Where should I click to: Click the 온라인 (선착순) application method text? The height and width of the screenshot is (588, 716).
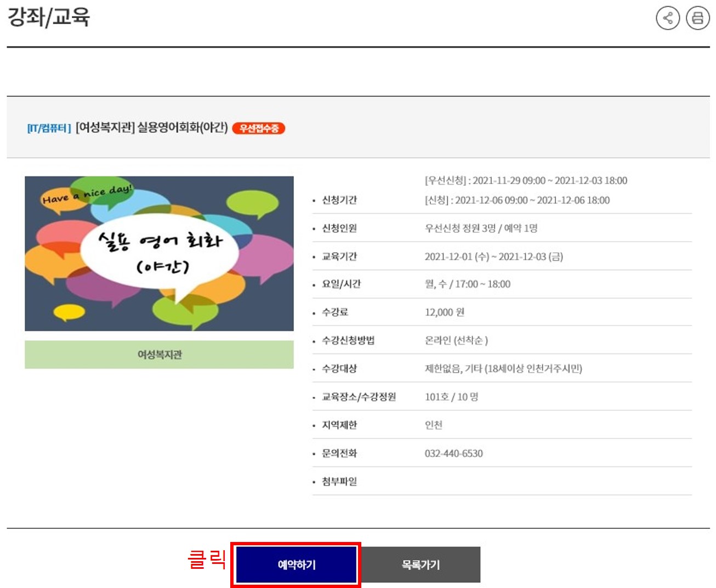[456, 340]
